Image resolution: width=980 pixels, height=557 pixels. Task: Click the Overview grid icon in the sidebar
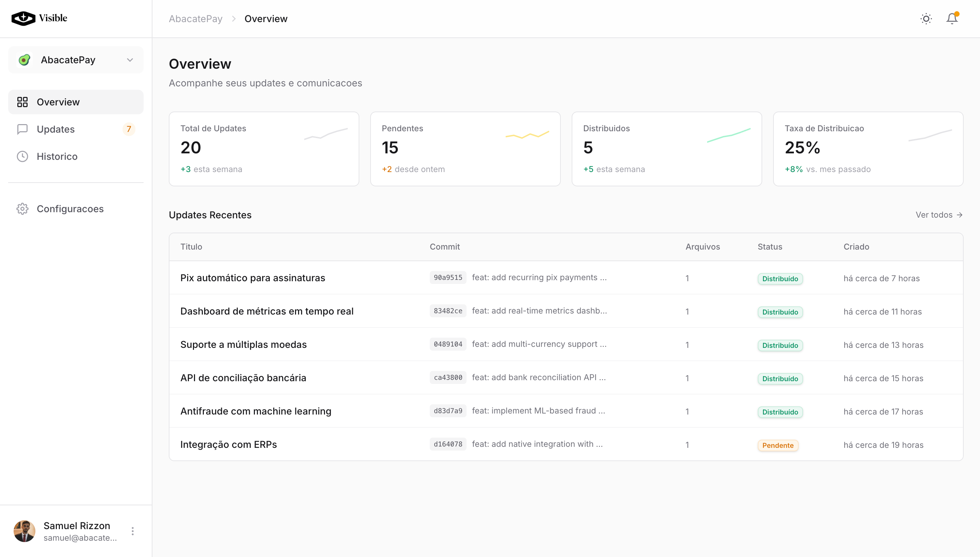pos(22,102)
